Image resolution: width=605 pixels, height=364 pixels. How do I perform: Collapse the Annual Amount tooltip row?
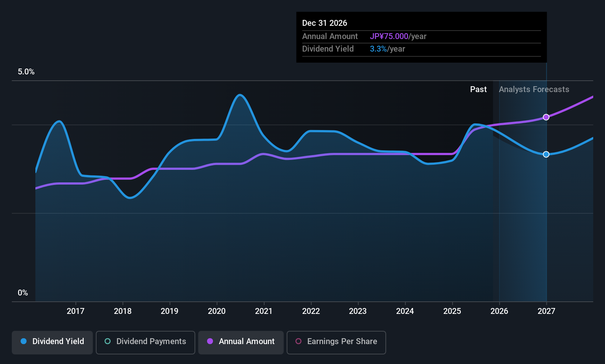click(x=330, y=36)
